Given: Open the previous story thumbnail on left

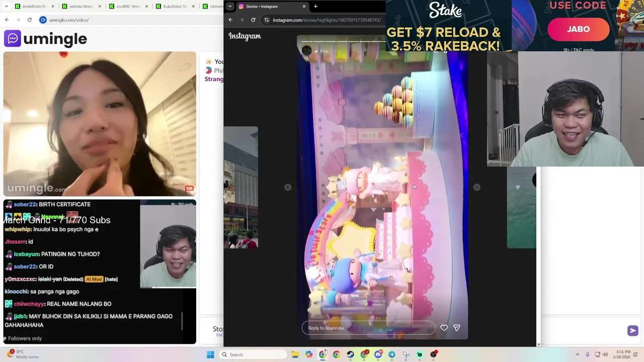Looking at the screenshot, I should [240, 187].
